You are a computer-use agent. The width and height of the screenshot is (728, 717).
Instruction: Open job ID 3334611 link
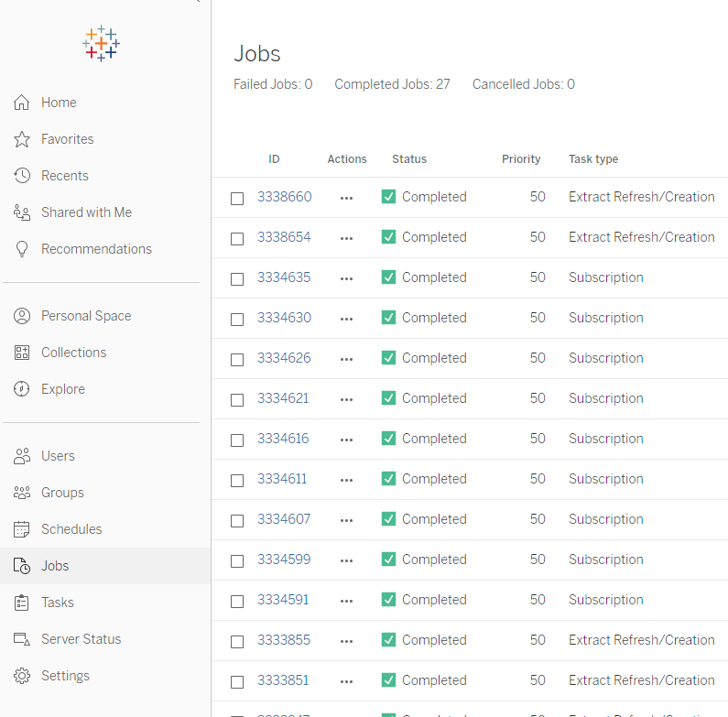pos(282,479)
